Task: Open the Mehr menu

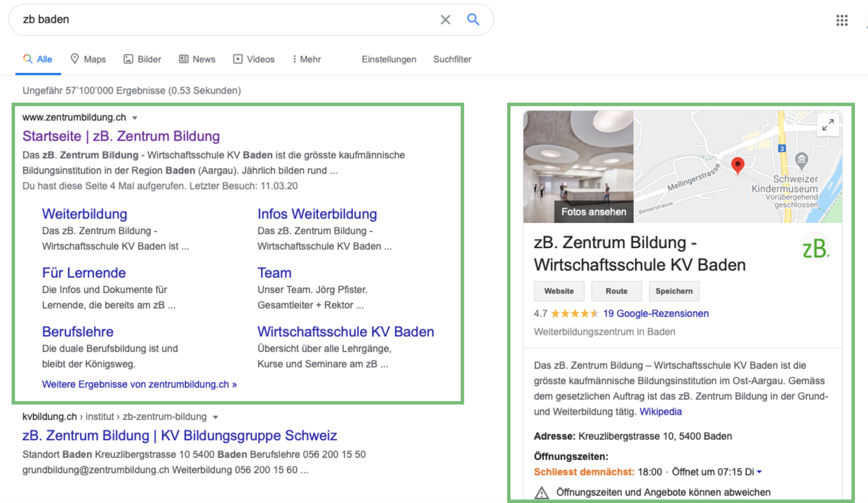Action: coord(307,59)
